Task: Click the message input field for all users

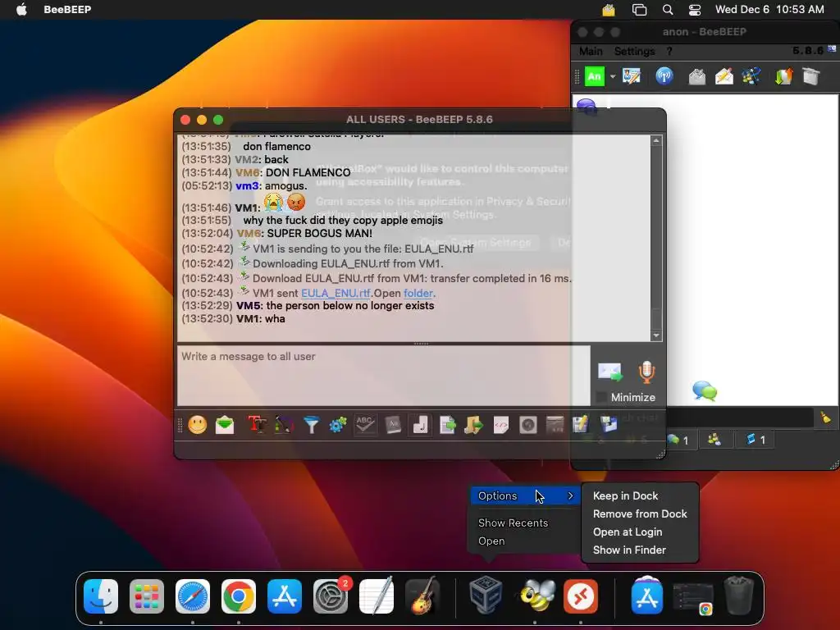Action: [x=384, y=375]
